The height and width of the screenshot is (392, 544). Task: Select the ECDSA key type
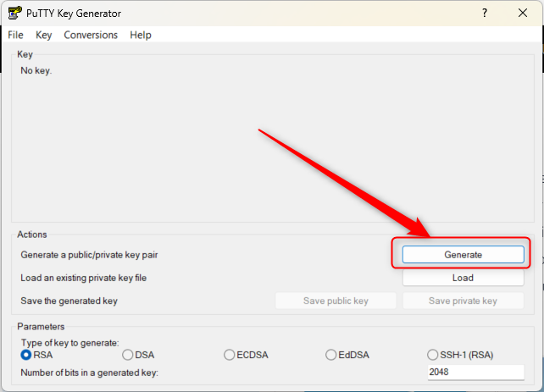246,355
